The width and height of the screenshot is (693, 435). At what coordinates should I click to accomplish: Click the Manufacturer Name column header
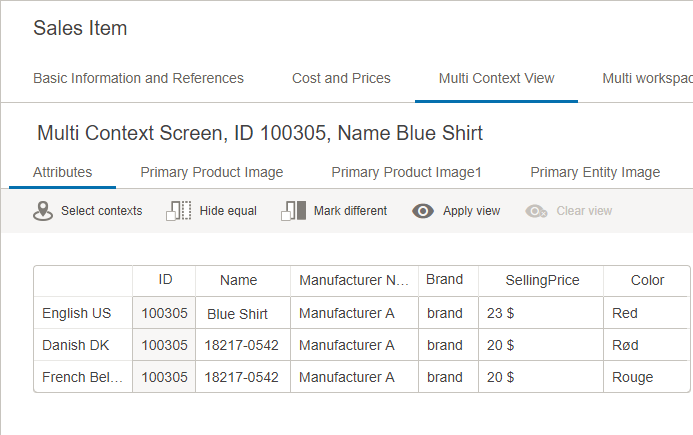tap(354, 281)
